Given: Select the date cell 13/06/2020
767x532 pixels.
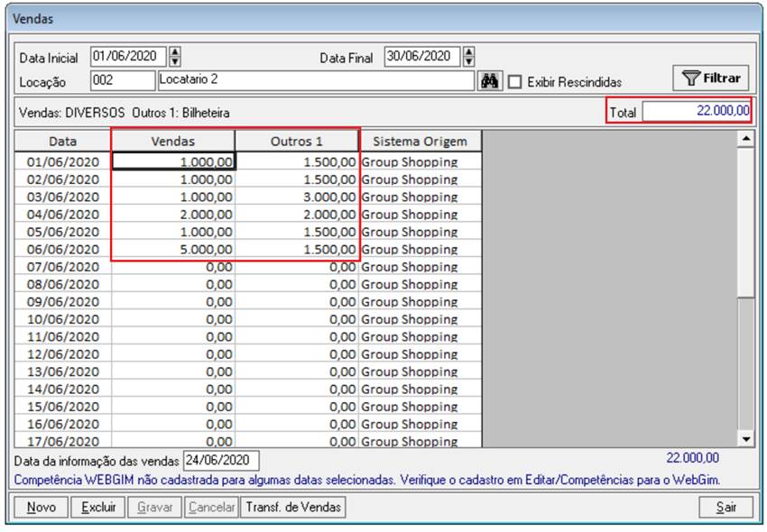Looking at the screenshot, I should coord(63,371).
